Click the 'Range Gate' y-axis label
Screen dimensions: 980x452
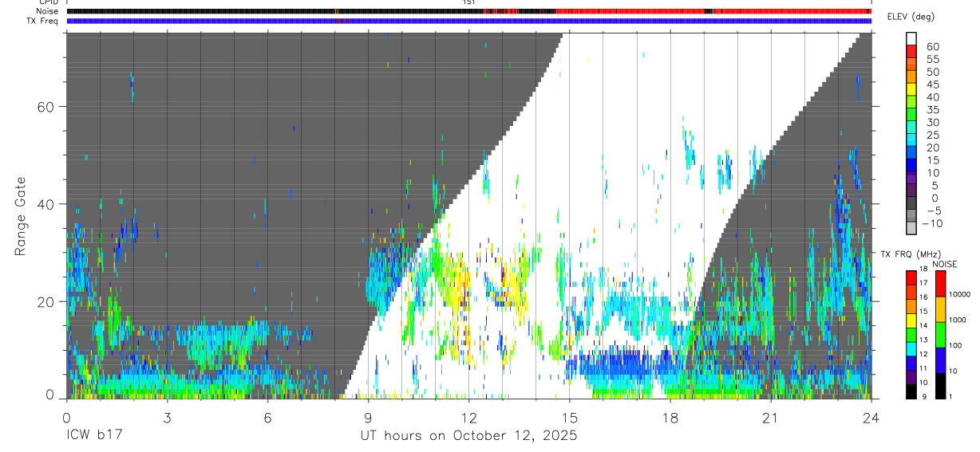point(21,216)
